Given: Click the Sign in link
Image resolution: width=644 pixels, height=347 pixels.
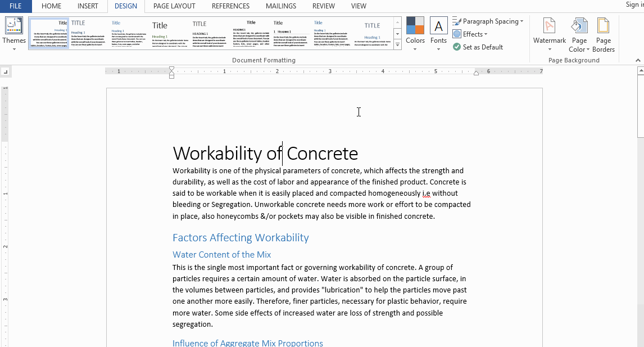Looking at the screenshot, I should [x=634, y=4].
